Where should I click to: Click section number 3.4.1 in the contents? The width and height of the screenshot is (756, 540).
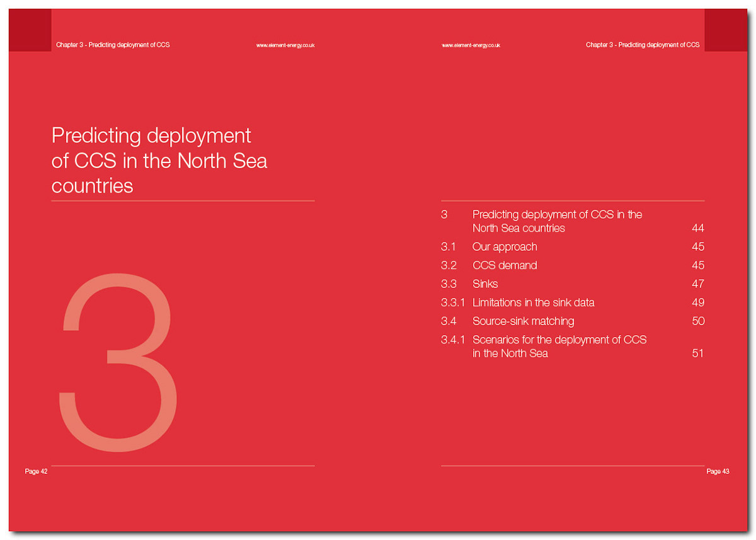click(453, 340)
